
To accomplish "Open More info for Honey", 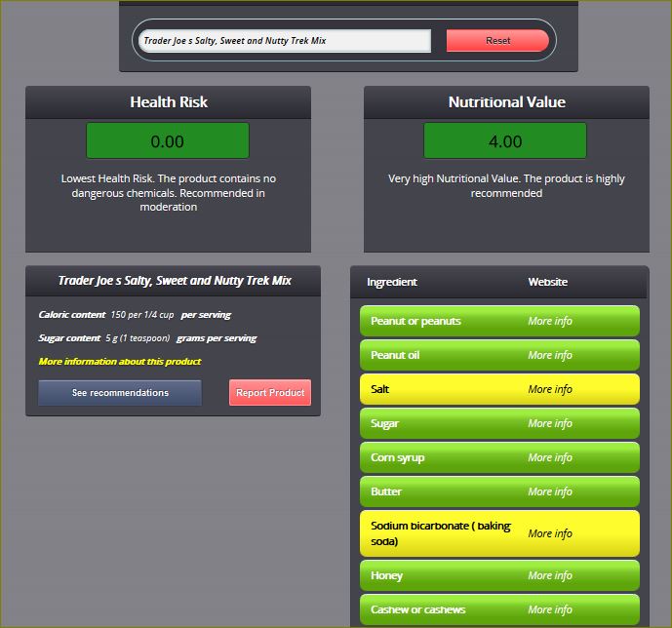I will (x=550, y=575).
